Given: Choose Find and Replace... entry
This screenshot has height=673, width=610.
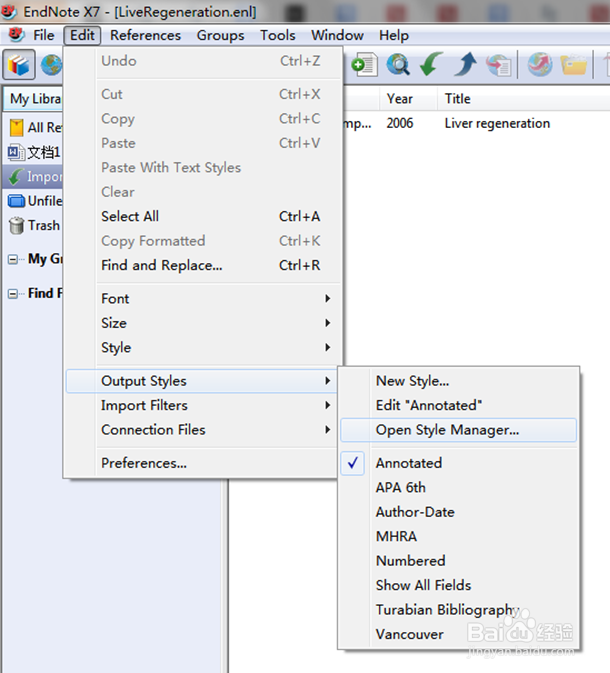Looking at the screenshot, I should tap(204, 265).
